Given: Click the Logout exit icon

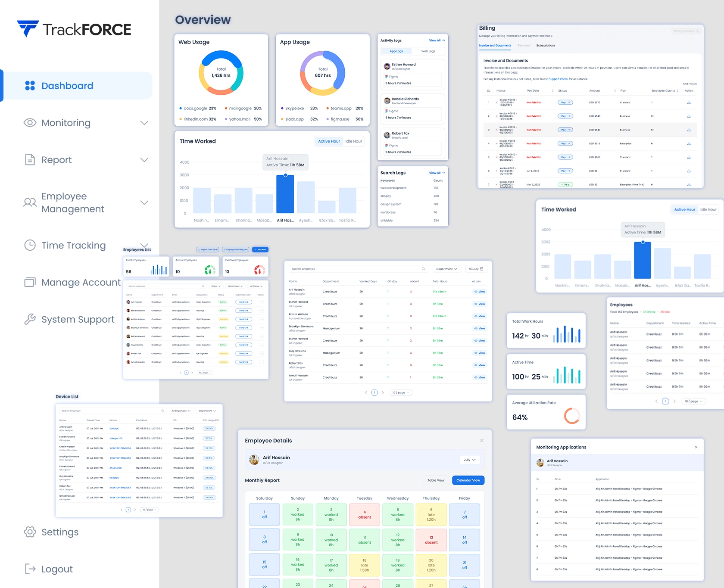Looking at the screenshot, I should tap(30, 569).
